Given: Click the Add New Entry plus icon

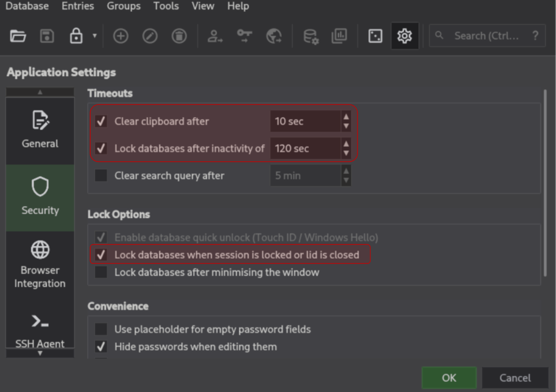Looking at the screenshot, I should pos(121,36).
